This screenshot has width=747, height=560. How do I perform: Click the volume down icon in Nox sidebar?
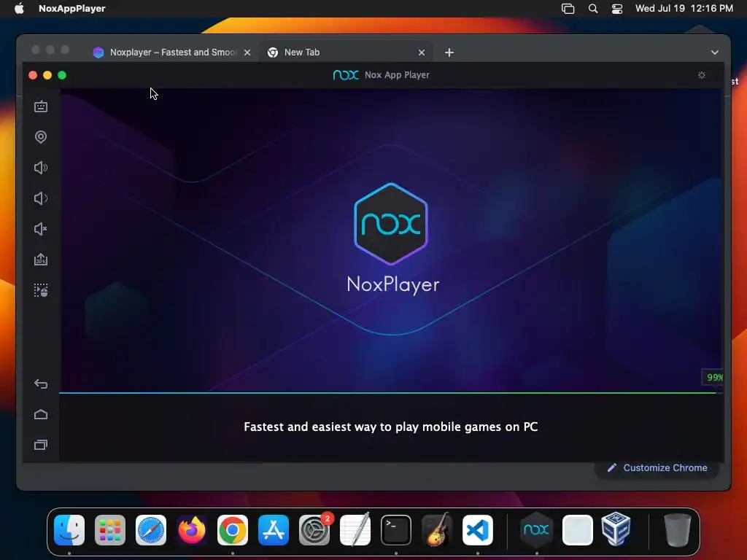pyautogui.click(x=41, y=198)
